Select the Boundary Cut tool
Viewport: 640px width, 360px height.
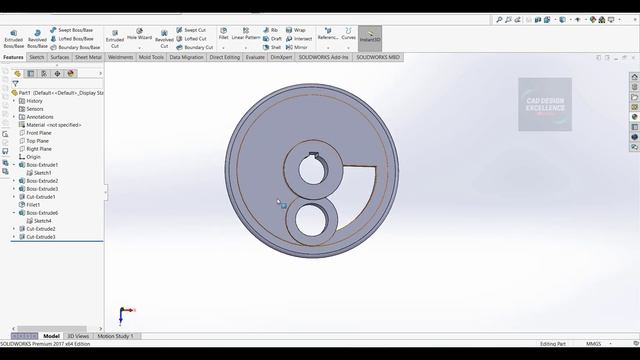tap(195, 47)
